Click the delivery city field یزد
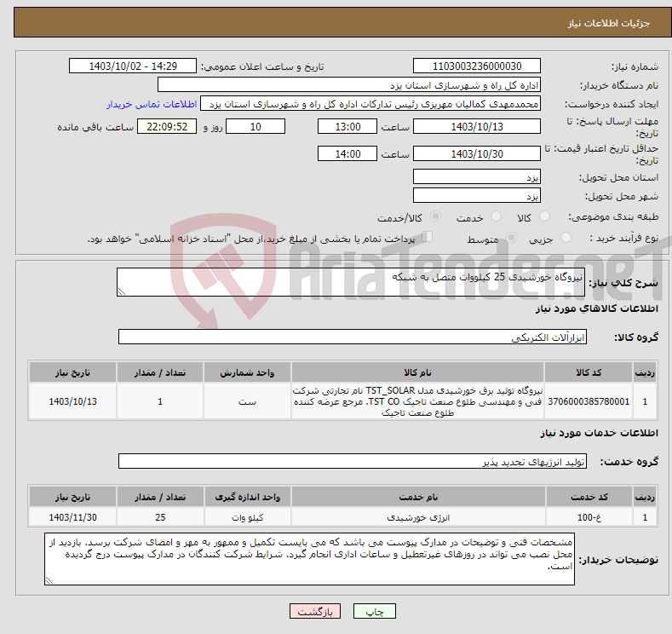The image size is (672, 634). click(x=477, y=195)
